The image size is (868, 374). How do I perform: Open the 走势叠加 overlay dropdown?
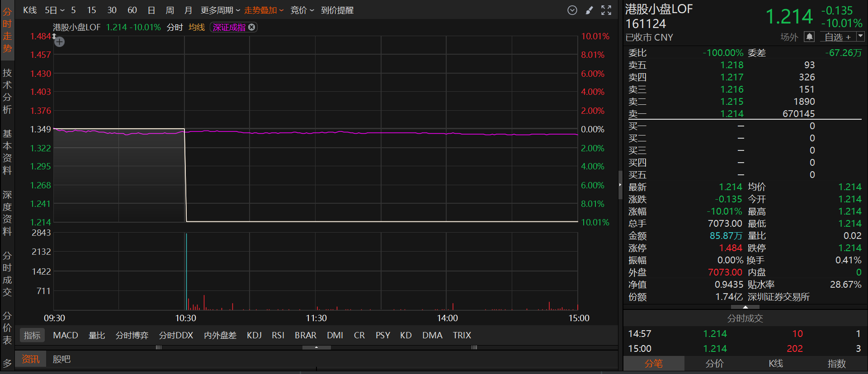[x=264, y=10]
